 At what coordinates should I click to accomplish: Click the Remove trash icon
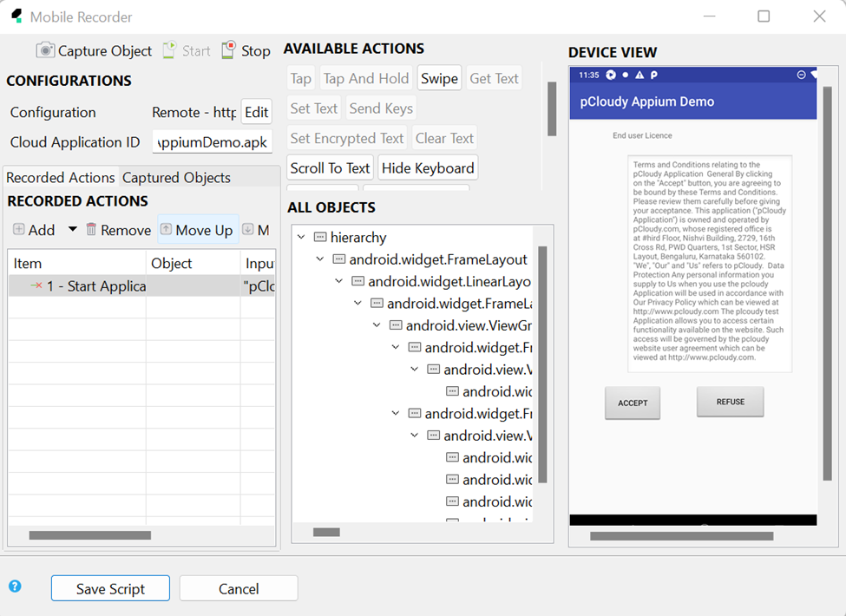(x=91, y=230)
